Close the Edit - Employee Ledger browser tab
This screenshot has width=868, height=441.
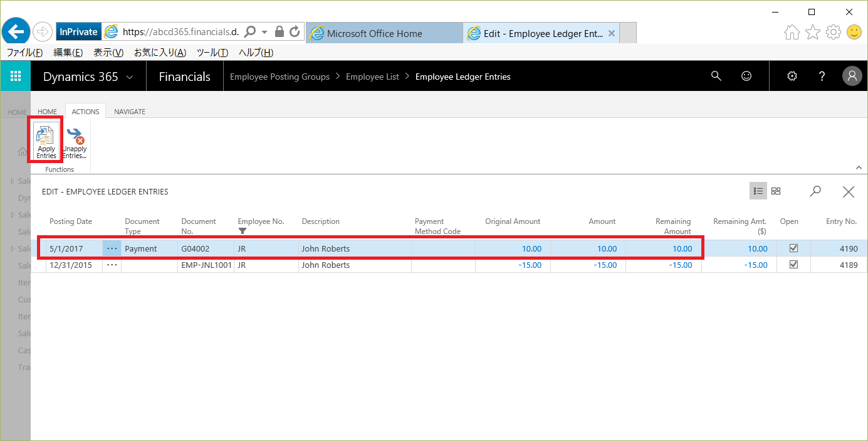coord(612,34)
